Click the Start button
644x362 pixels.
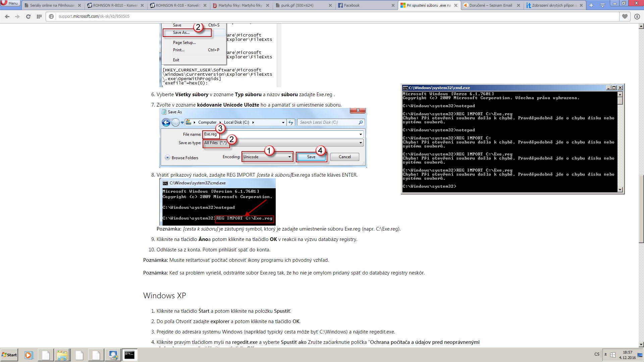click(x=9, y=355)
